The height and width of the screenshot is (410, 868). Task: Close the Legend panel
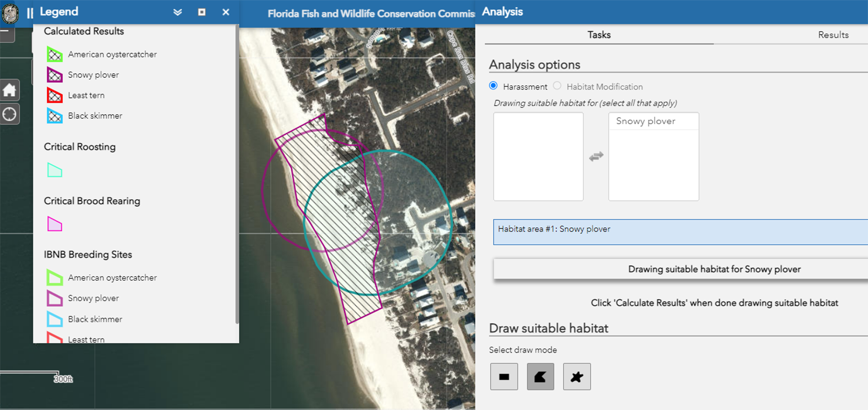[x=226, y=11]
